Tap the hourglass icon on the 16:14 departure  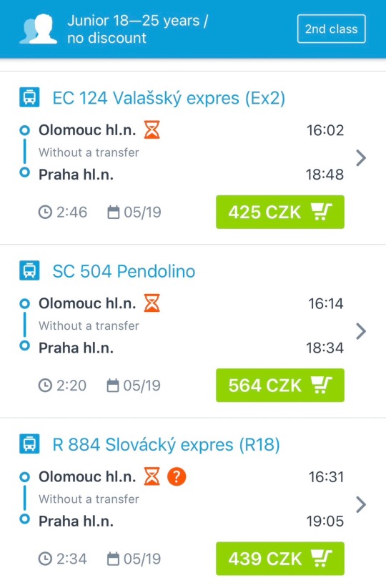(x=152, y=303)
